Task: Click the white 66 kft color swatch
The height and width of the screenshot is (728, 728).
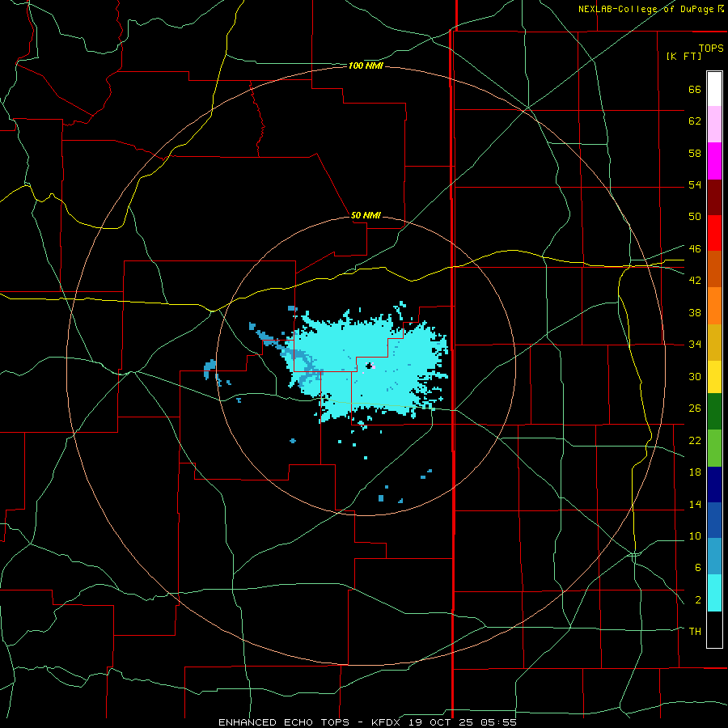Action: point(714,89)
